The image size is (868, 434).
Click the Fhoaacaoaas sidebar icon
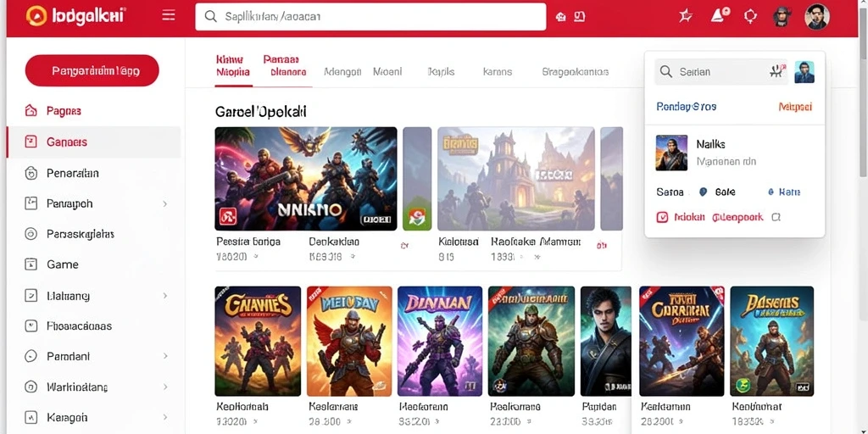point(31,325)
